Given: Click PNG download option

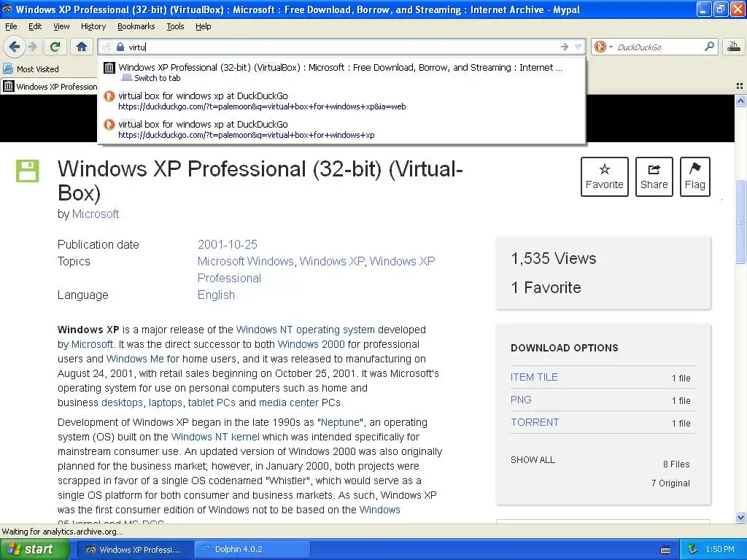Looking at the screenshot, I should click(521, 400).
